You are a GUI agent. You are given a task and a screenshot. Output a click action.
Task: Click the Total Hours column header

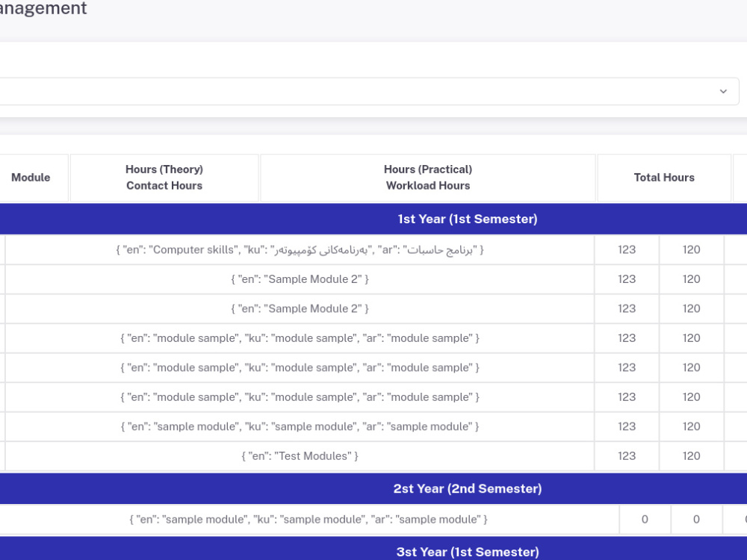664,178
